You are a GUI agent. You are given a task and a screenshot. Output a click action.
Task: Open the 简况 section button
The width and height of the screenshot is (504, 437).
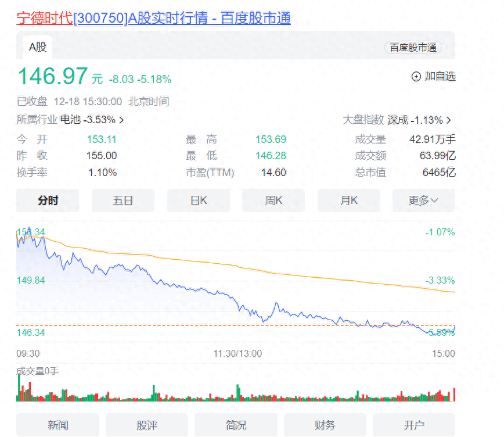pyautogui.click(x=236, y=425)
